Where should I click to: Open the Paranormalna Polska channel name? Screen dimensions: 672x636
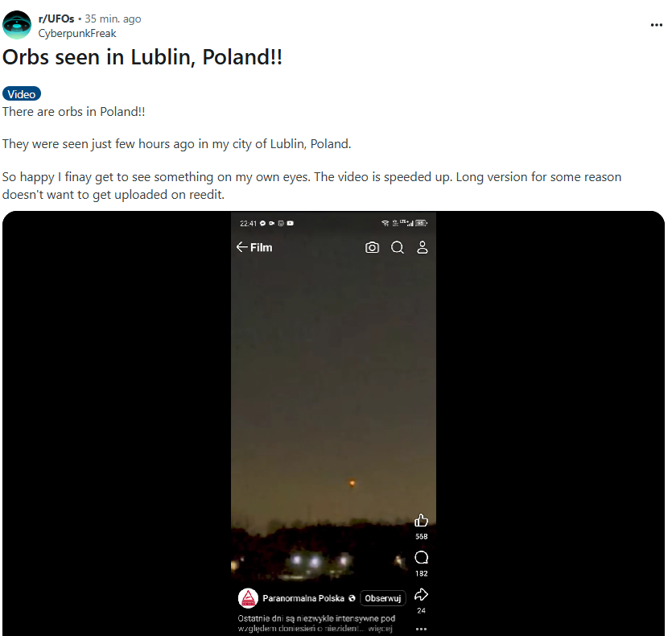303,598
